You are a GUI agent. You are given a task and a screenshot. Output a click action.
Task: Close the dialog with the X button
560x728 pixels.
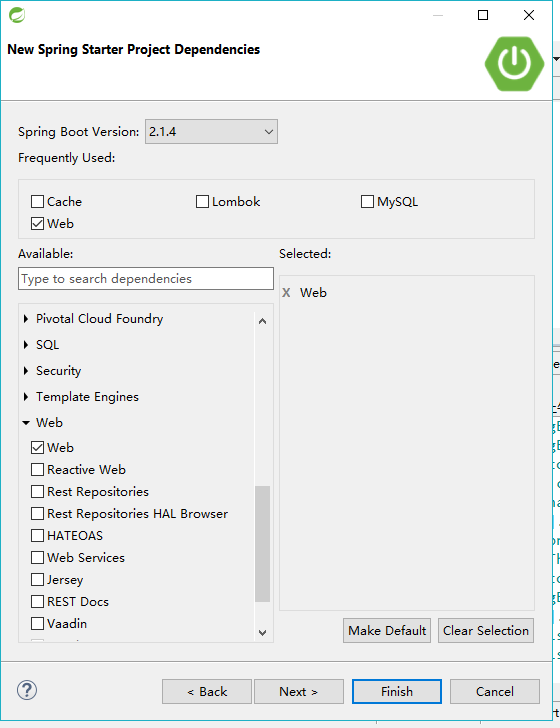528,15
